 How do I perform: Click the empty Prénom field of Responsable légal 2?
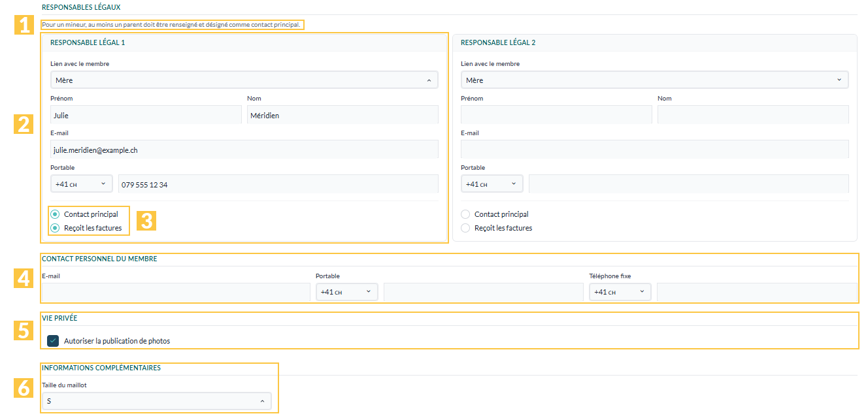click(556, 115)
